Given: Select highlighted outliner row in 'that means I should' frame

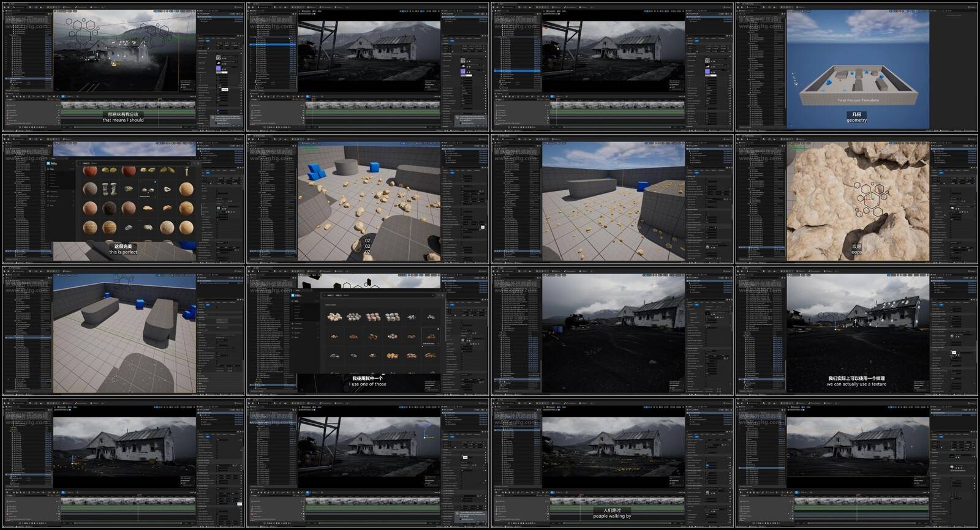Looking at the screenshot, I should (x=28, y=79).
